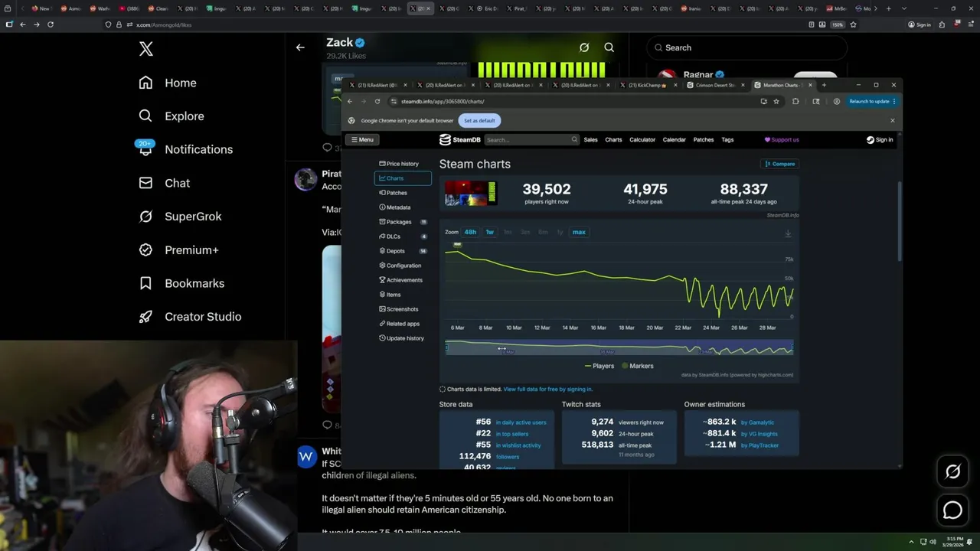Open the X logo home icon

(146, 49)
